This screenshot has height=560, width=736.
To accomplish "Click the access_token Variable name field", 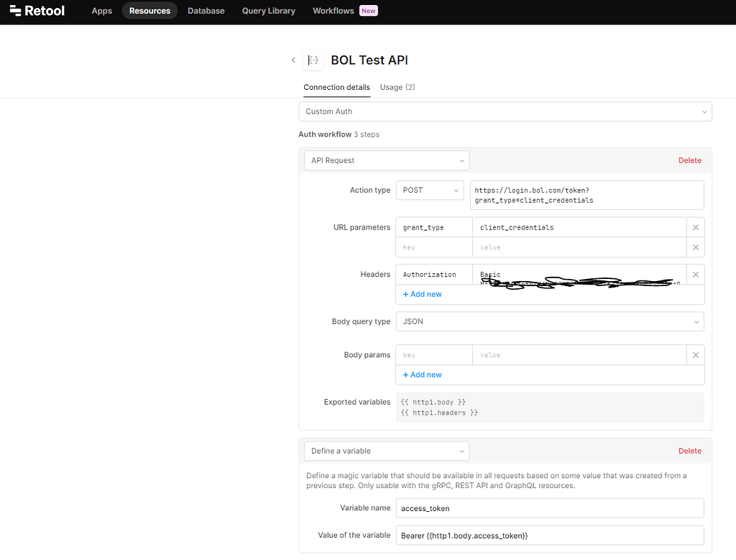I will (x=550, y=508).
